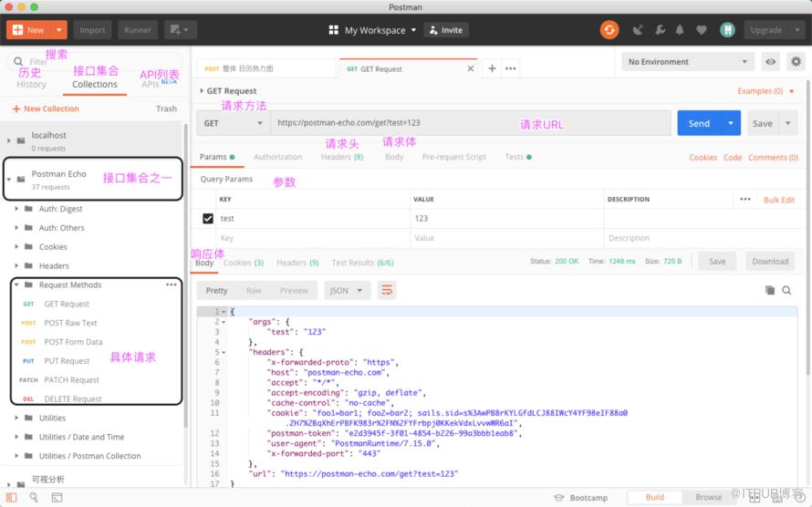The width and height of the screenshot is (812, 507).
Task: Open manage environments gear icon
Action: (x=796, y=62)
